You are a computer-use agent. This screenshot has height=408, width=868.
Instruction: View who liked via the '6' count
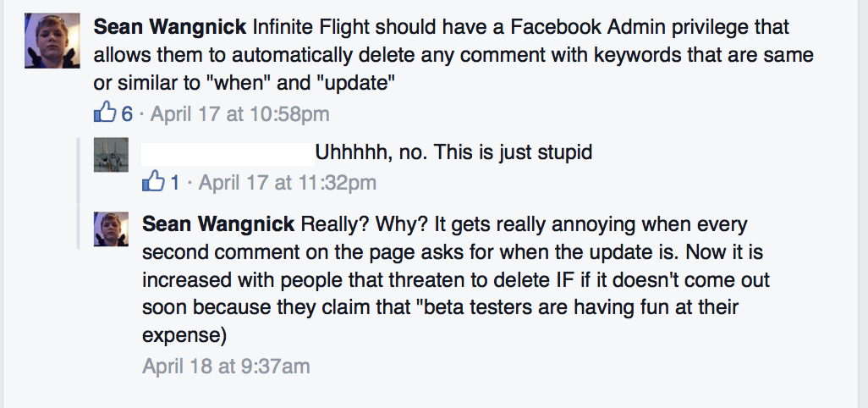click(x=127, y=113)
